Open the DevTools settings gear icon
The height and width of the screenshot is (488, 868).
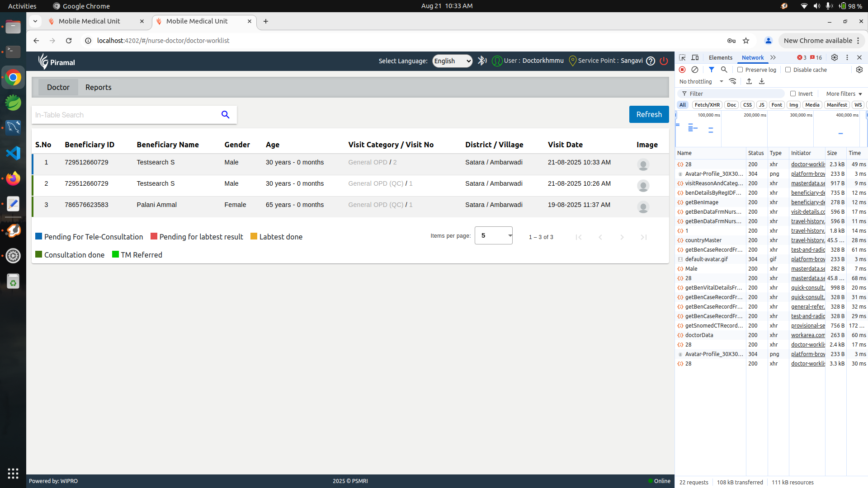pos(835,57)
